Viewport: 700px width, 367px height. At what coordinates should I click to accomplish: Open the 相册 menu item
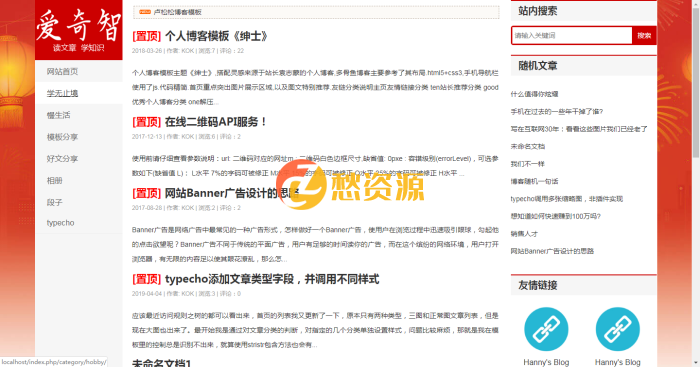pos(54,181)
